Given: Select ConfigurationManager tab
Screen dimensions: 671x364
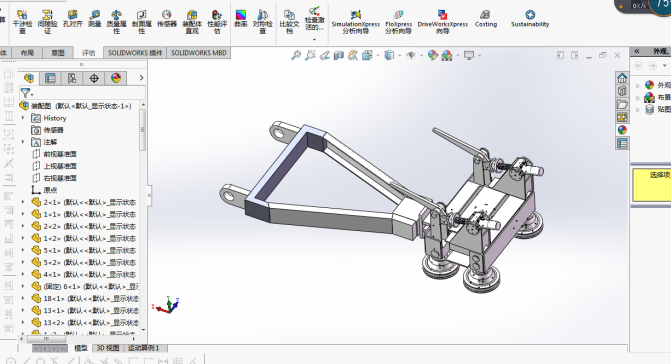Looking at the screenshot, I should 72,78.
